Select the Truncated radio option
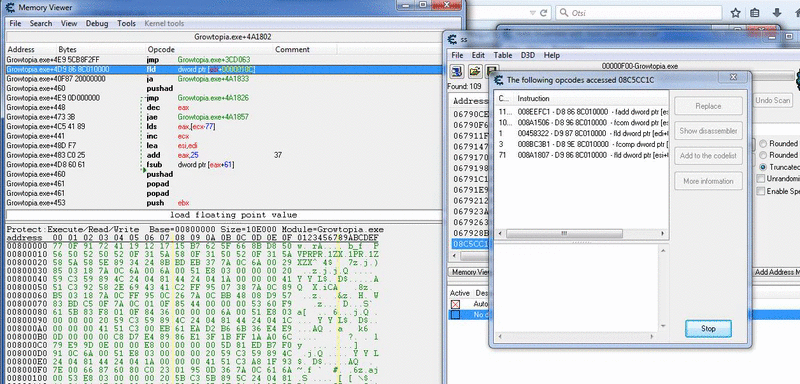This screenshot has width=800, height=384. 763,167
